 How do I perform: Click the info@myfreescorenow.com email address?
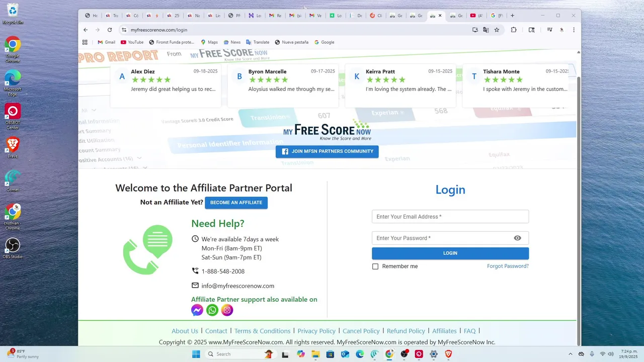[x=238, y=286]
